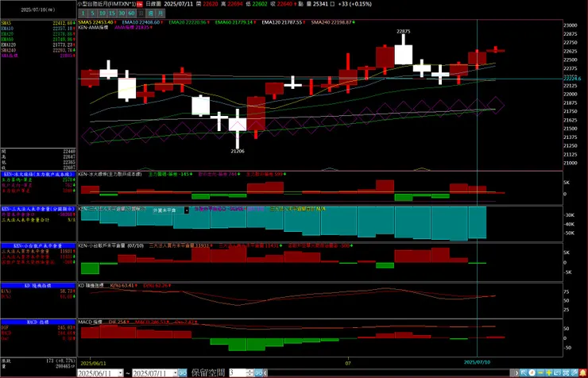The width and height of the screenshot is (588, 378).
Task: Adjust the reserved space stepper arrows
Action: [x=250, y=373]
